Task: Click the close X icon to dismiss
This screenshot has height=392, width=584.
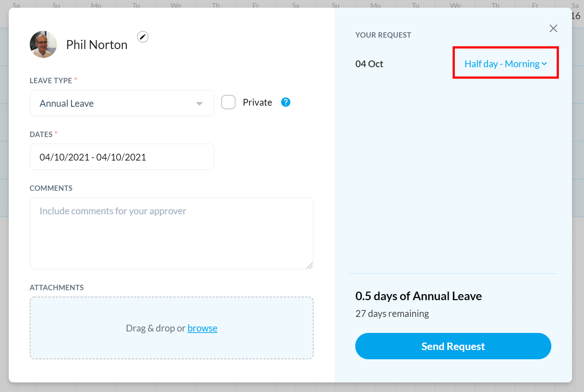Action: [553, 29]
